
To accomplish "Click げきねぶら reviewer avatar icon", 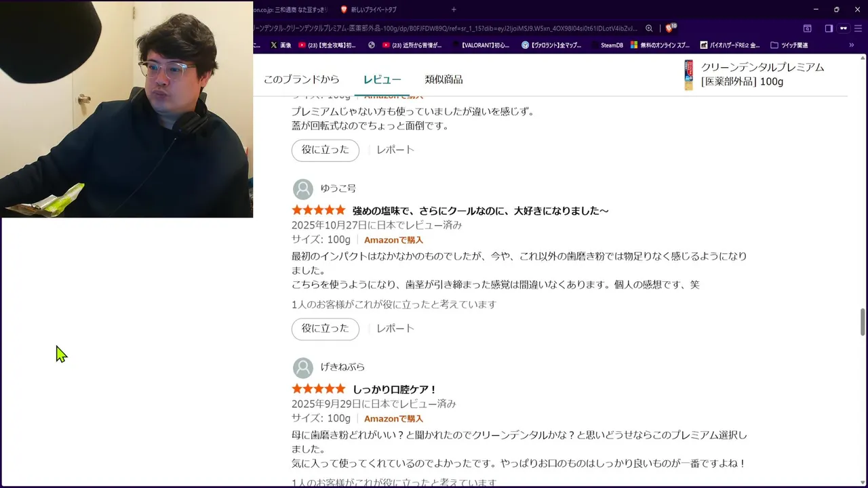I will 303,368.
